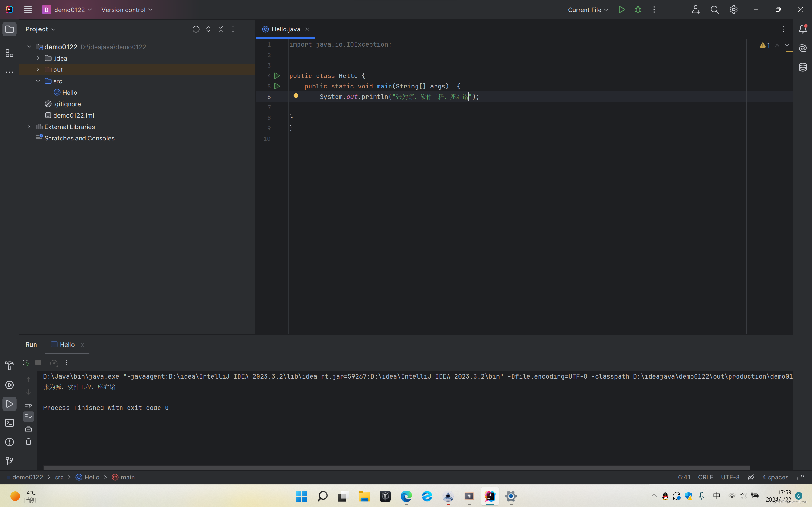Viewport: 812px width, 507px height.
Task: Stop the running process in Run panel
Action: pyautogui.click(x=38, y=362)
